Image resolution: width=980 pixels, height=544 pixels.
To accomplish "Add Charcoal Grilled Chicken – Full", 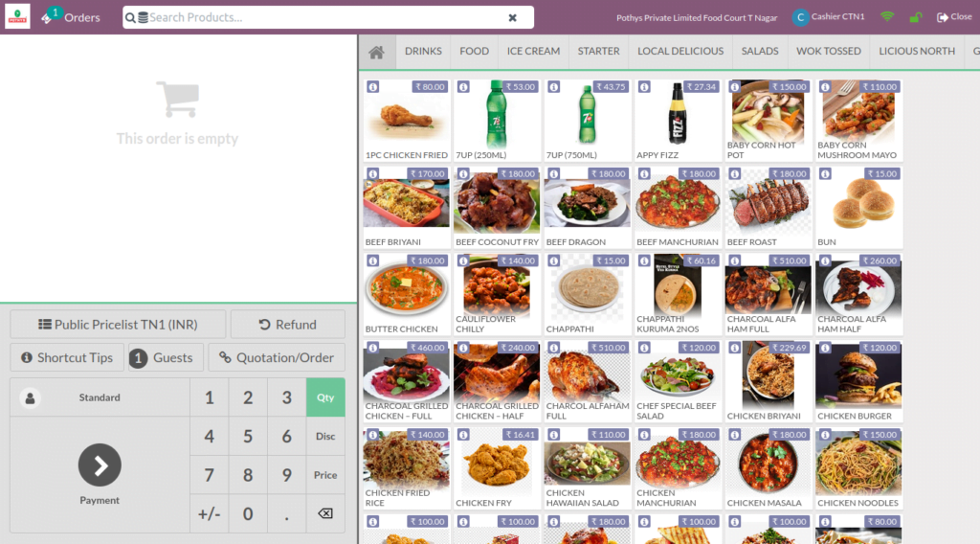I will coord(406,381).
